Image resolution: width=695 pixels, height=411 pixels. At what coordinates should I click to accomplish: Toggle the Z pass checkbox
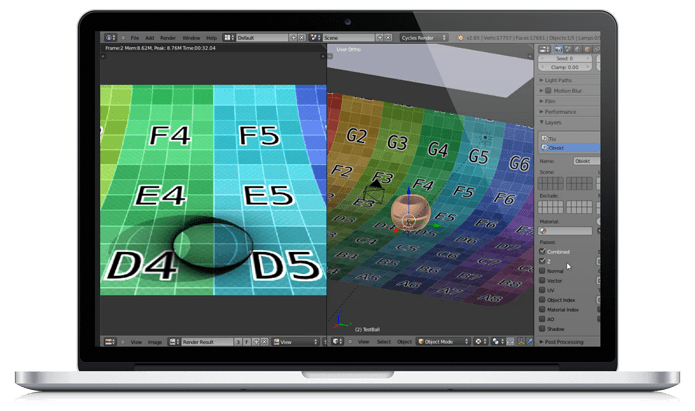point(543,261)
